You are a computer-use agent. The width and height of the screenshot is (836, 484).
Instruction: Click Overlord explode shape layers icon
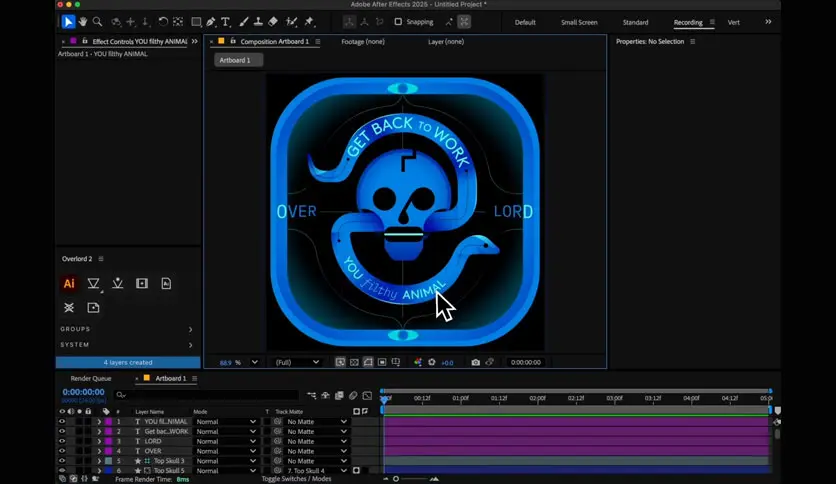point(69,308)
